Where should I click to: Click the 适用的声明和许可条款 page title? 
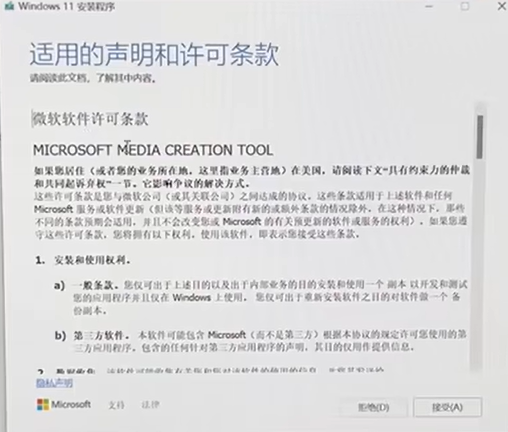point(154,54)
